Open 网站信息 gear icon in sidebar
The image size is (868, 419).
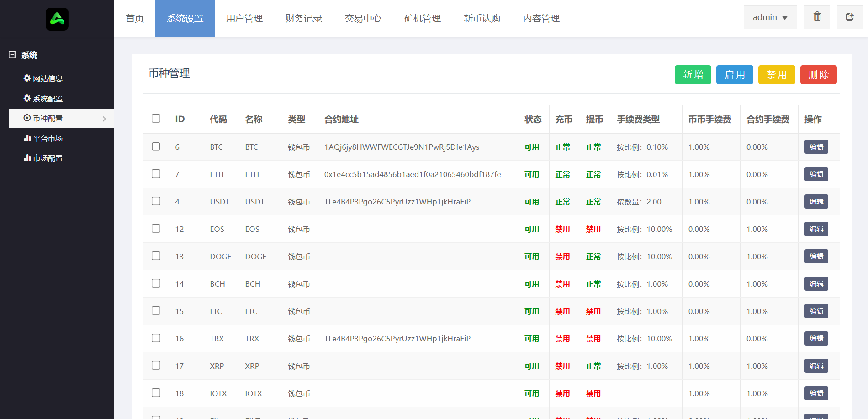(27, 79)
